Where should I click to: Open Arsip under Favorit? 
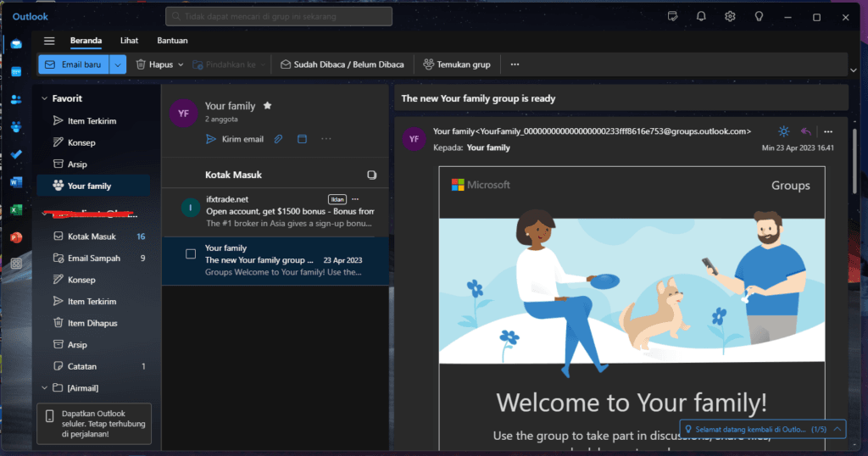click(x=93, y=164)
